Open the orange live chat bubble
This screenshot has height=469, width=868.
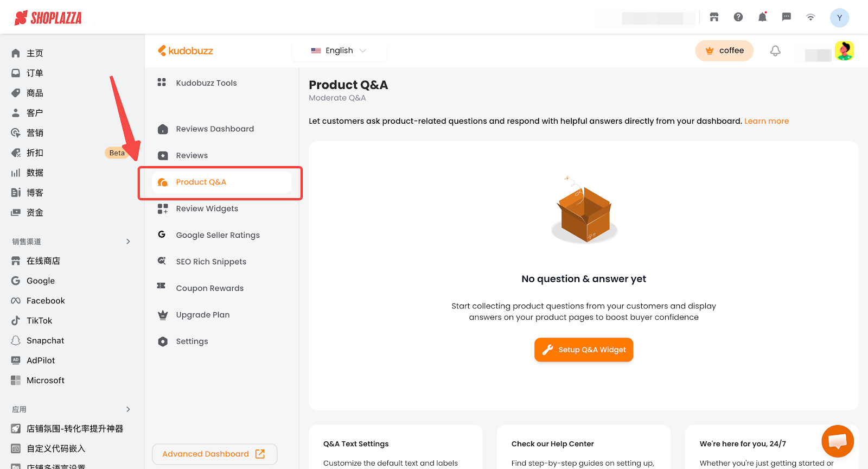837,441
